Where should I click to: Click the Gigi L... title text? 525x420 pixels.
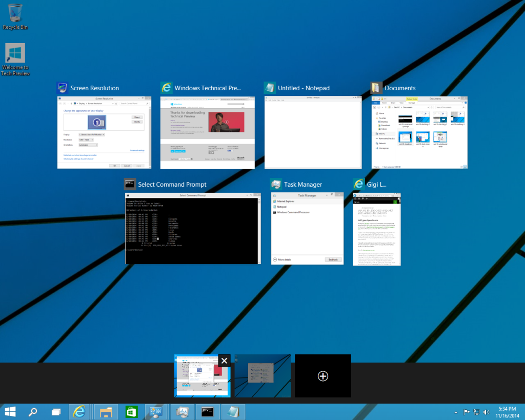pyautogui.click(x=377, y=185)
